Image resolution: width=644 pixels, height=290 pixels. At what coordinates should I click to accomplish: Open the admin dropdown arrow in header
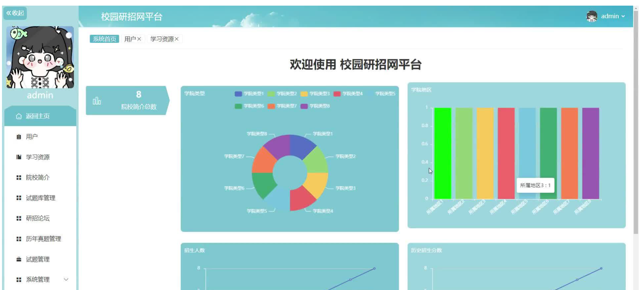[x=623, y=16]
